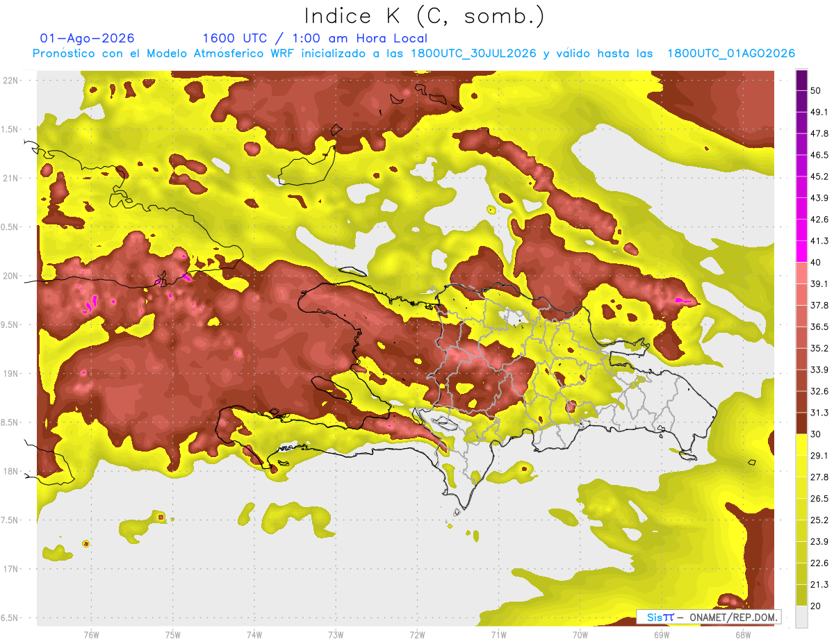
Task: Click the colorbar value 22.6
Action: coord(819,563)
